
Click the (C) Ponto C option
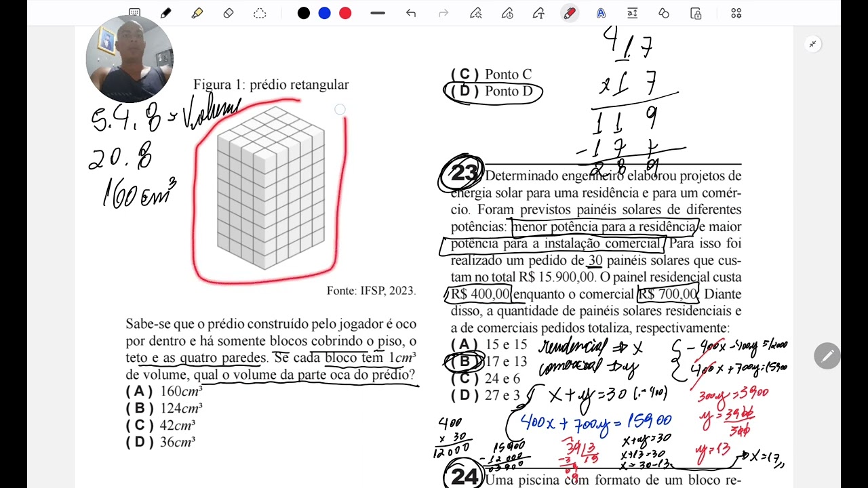pos(491,75)
